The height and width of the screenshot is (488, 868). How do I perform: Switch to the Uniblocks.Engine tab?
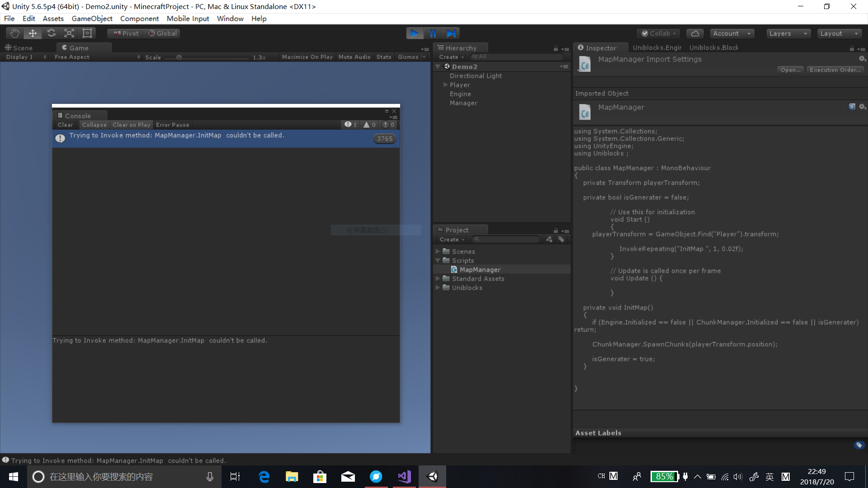coord(657,47)
